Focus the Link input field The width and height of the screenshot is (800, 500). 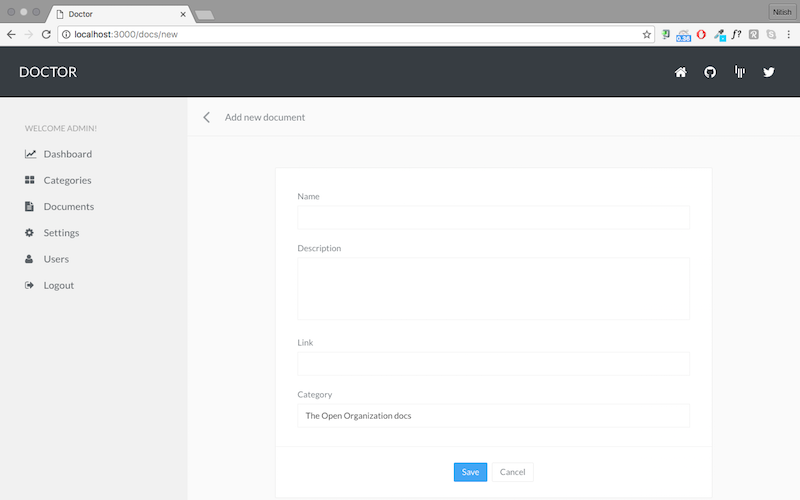coord(493,364)
